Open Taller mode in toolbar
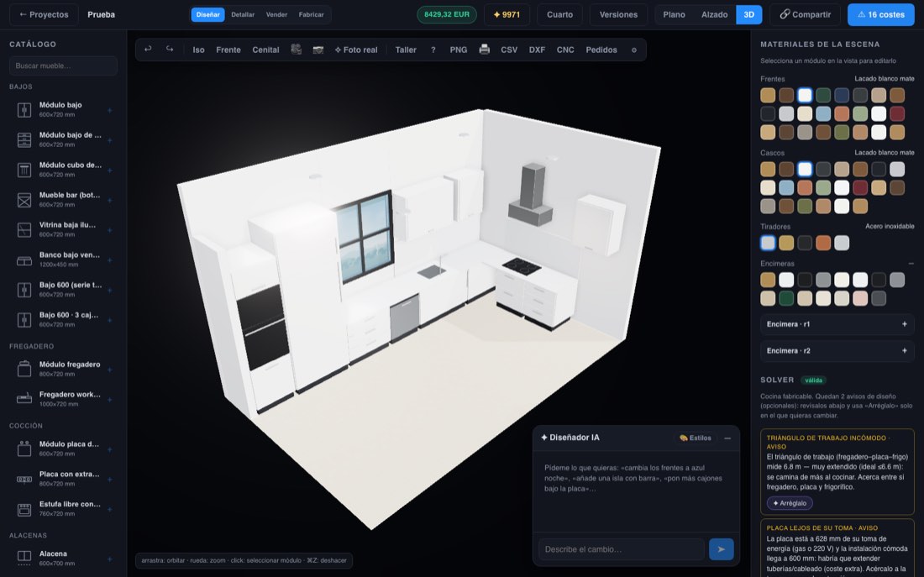This screenshot has width=924, height=577. pos(406,50)
